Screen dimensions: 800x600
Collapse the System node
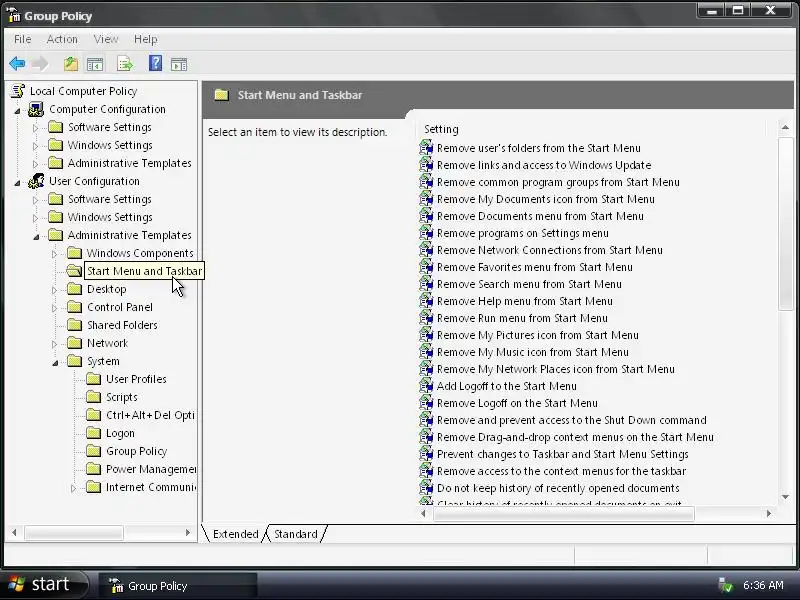(55, 362)
